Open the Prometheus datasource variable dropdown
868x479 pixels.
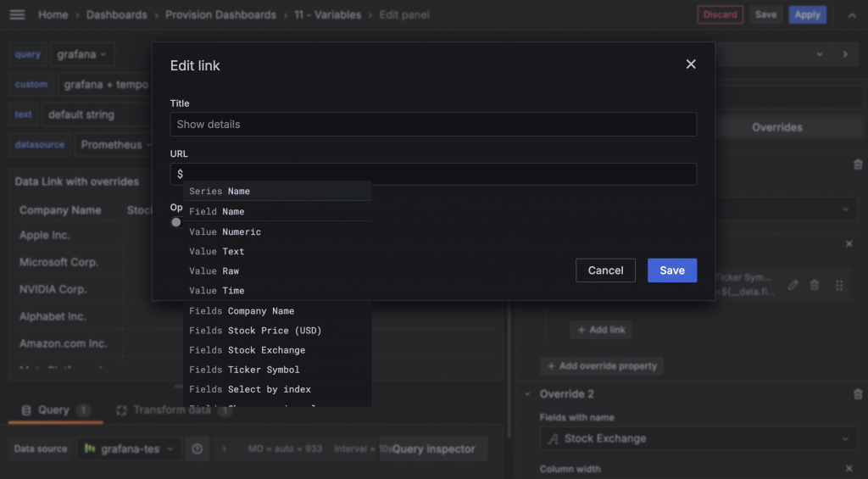tap(114, 145)
